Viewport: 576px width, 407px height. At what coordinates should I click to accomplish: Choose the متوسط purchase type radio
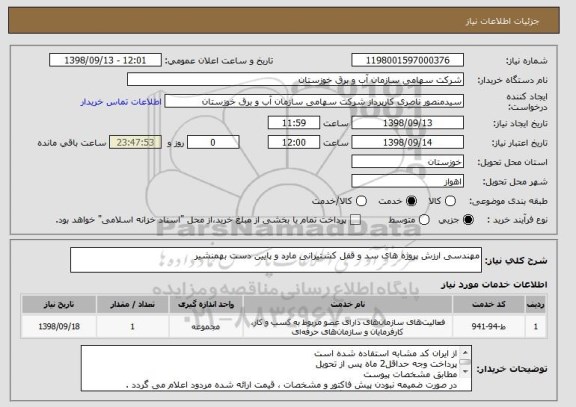tap(424, 220)
